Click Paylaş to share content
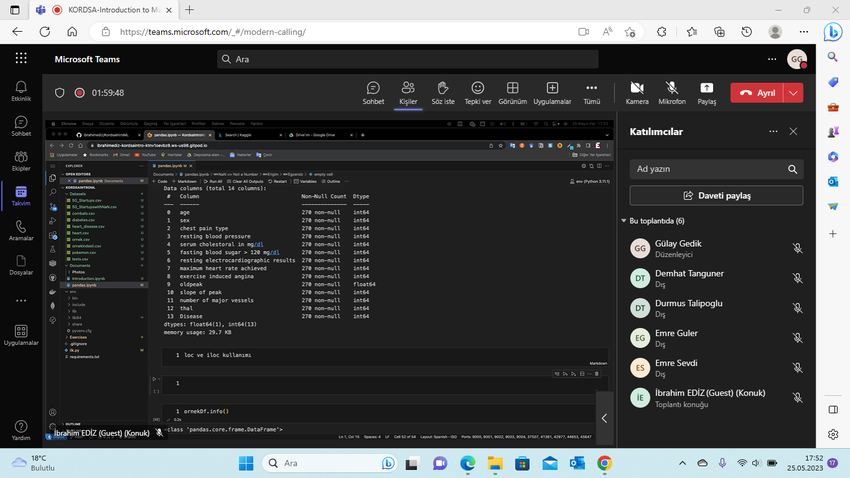Image resolution: width=850 pixels, height=478 pixels. (x=706, y=93)
